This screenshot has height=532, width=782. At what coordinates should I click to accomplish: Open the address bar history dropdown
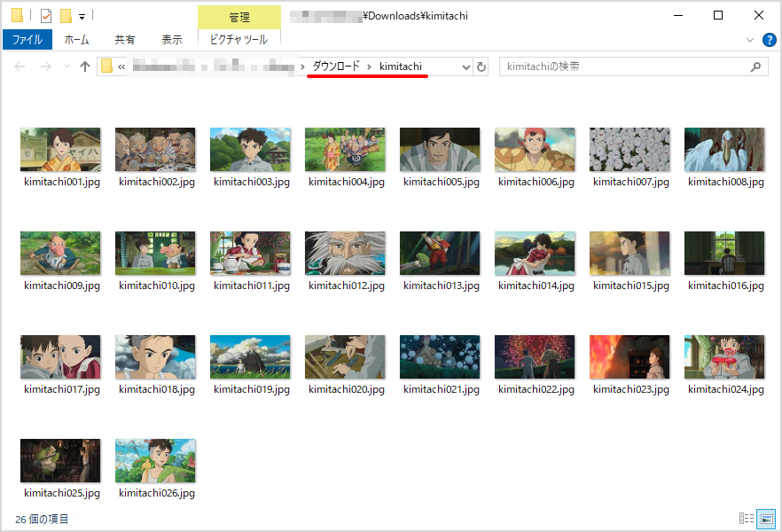[465, 66]
